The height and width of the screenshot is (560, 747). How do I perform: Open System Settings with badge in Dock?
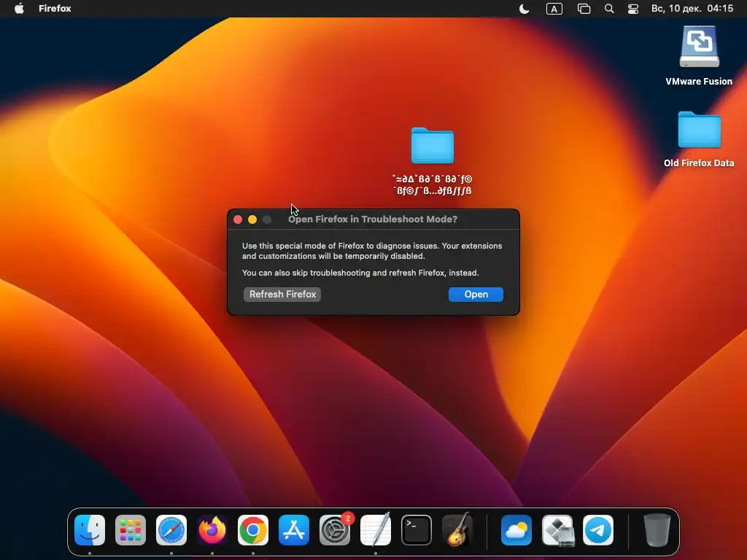click(x=335, y=530)
